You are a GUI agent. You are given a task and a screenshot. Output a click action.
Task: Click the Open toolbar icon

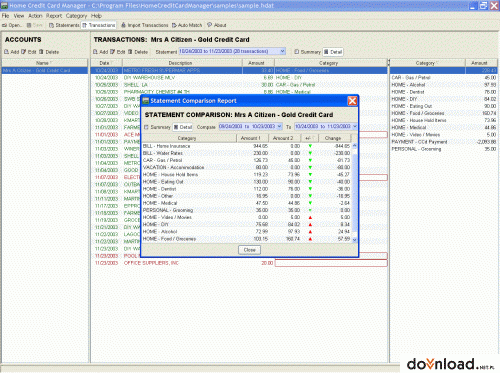pos(12,25)
